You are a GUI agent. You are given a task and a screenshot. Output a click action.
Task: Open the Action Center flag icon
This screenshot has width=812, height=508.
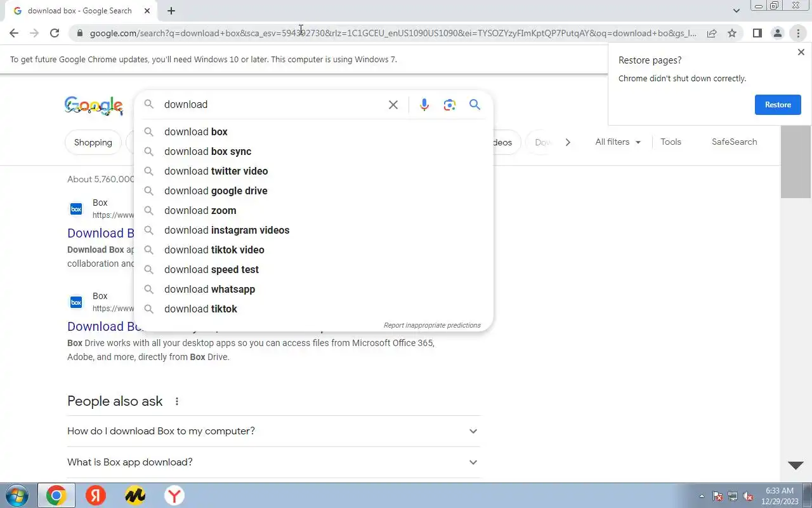[x=717, y=496]
